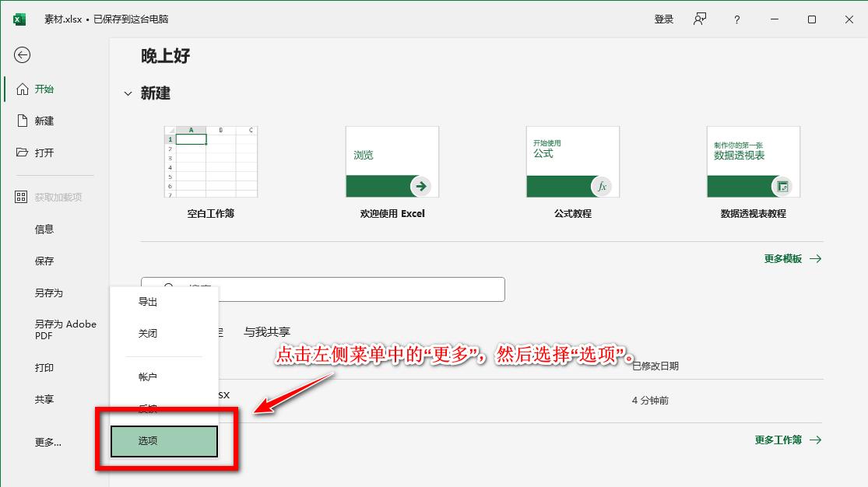Choose 另存为 in the sidebar
868x487 pixels.
[49, 293]
